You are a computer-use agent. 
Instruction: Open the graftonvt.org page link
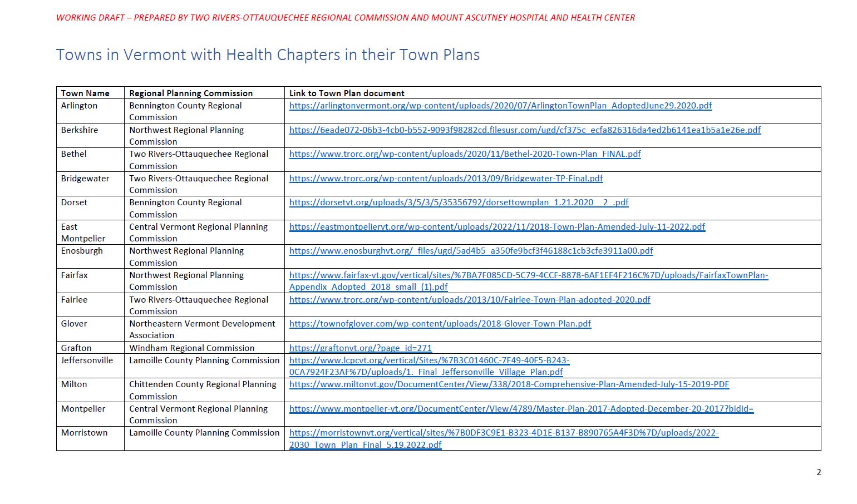click(x=361, y=348)
